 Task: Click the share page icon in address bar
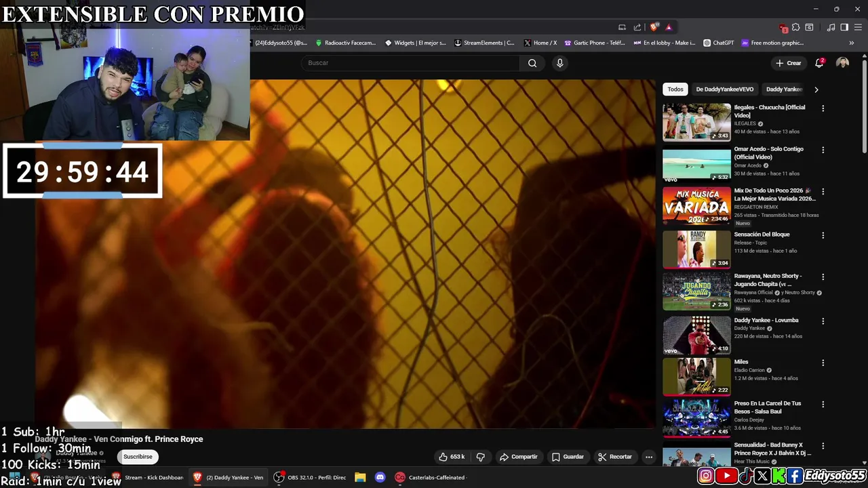[637, 27]
